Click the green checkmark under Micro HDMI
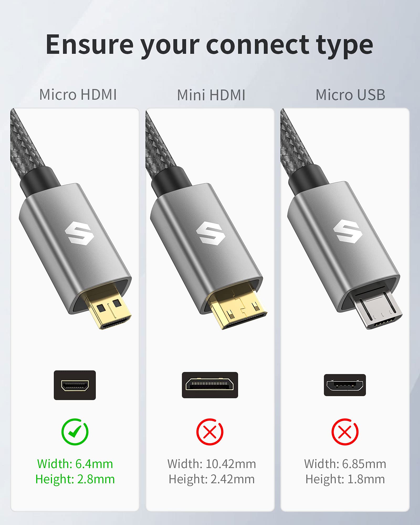This screenshot has height=525, width=420. (x=75, y=432)
